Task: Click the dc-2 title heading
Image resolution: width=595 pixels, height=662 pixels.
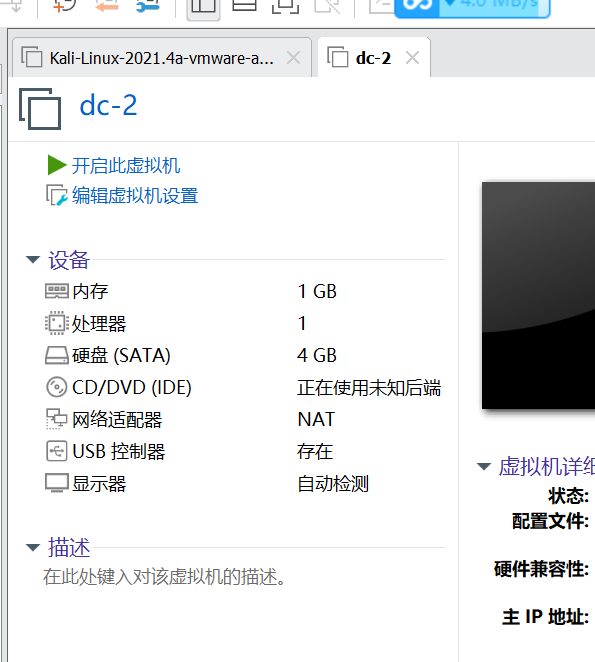Action: coord(109,105)
